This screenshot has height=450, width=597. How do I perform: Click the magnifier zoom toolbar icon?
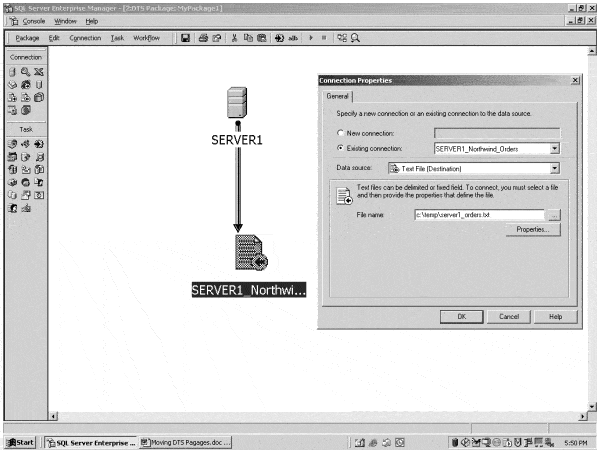click(x=355, y=38)
